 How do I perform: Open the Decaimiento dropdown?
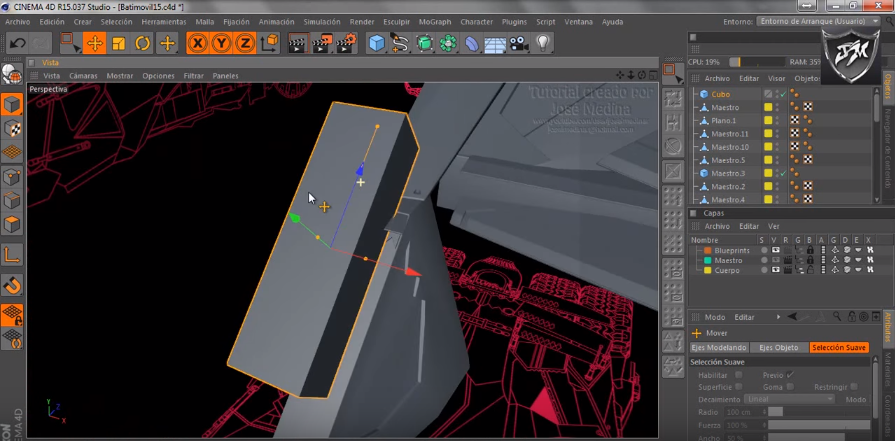pos(790,398)
